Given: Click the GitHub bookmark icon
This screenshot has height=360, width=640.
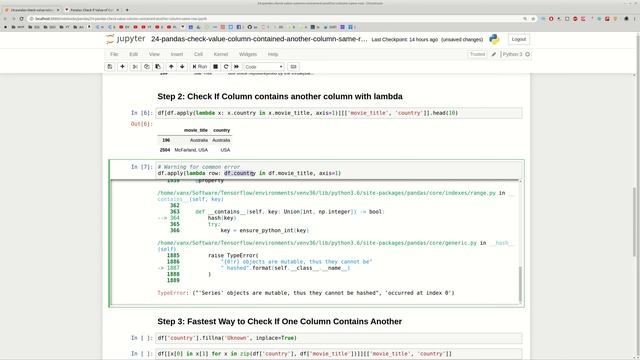Looking at the screenshot, I should pos(249,27).
